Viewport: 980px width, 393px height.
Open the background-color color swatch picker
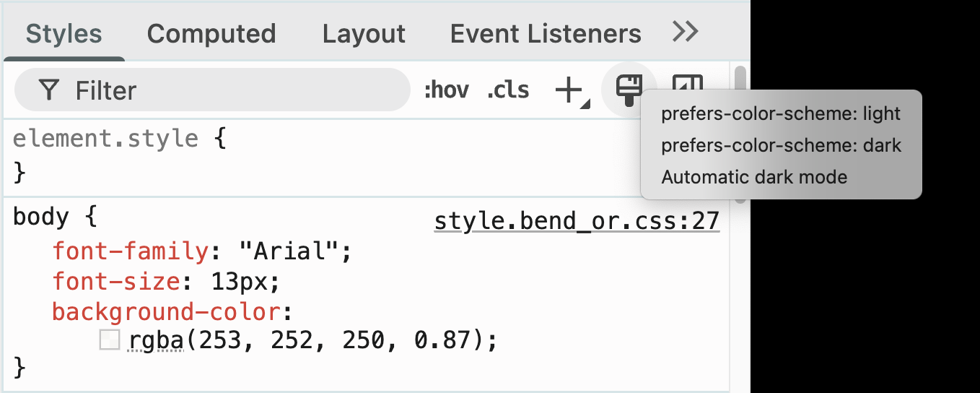[x=110, y=340]
